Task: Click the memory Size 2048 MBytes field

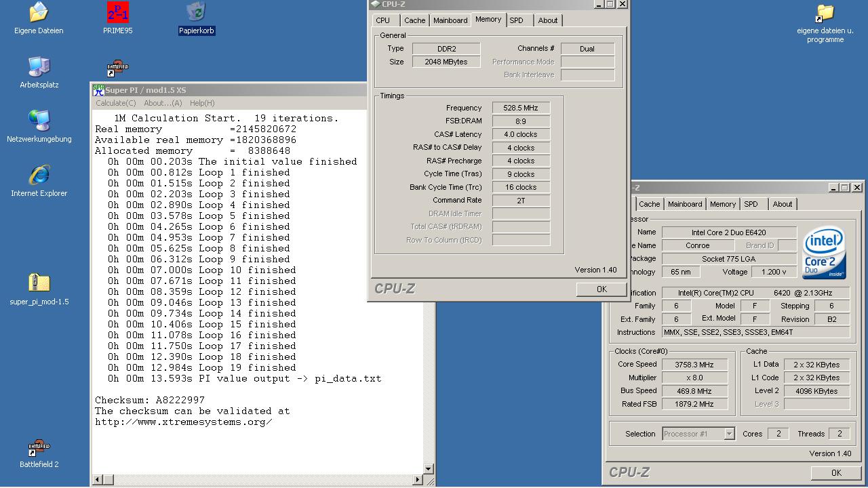Action: [x=446, y=62]
